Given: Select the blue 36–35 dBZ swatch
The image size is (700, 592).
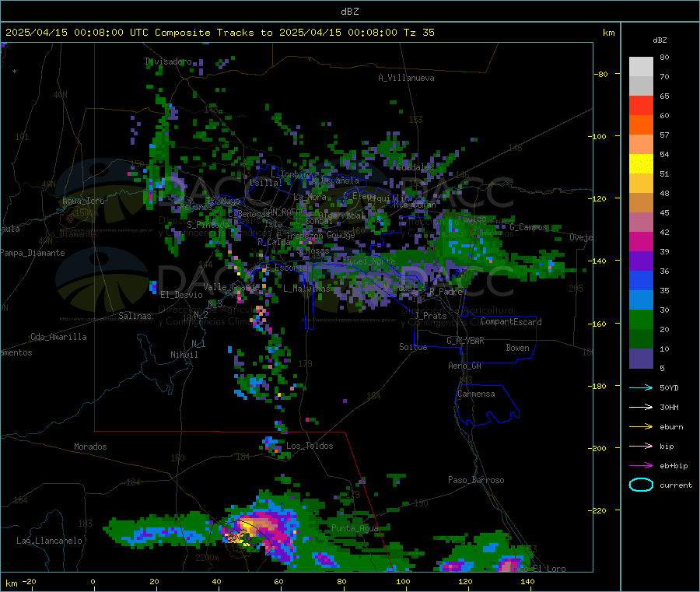Looking at the screenshot, I should [641, 280].
